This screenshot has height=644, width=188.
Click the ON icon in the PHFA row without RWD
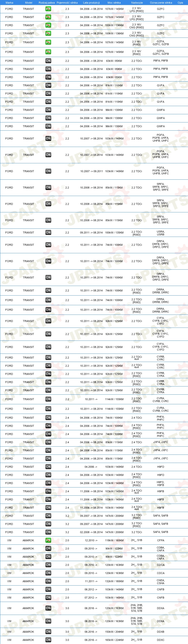[x=48, y=418]
